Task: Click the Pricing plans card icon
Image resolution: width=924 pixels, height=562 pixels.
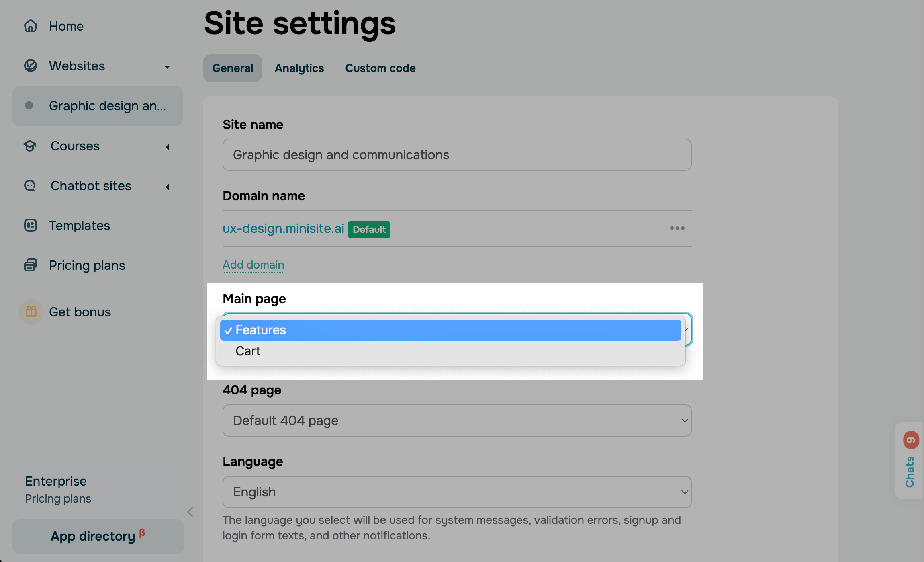Action: pyautogui.click(x=31, y=265)
